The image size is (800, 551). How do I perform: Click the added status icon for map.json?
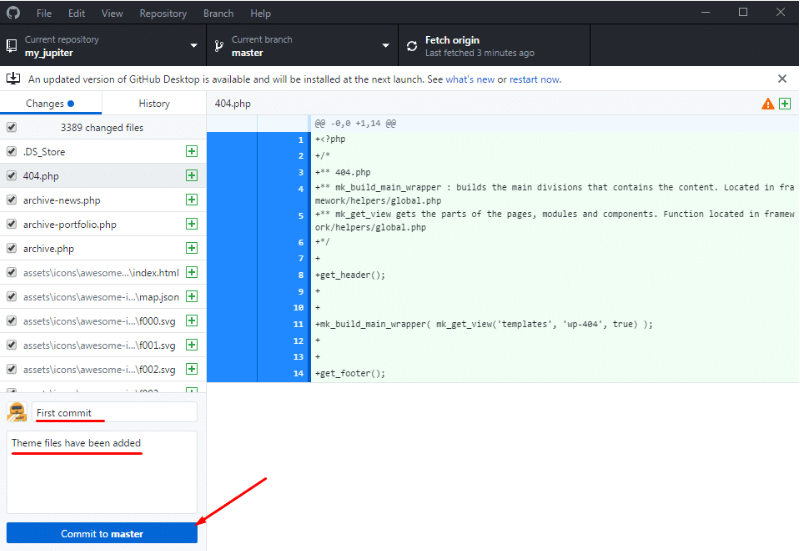[192, 296]
